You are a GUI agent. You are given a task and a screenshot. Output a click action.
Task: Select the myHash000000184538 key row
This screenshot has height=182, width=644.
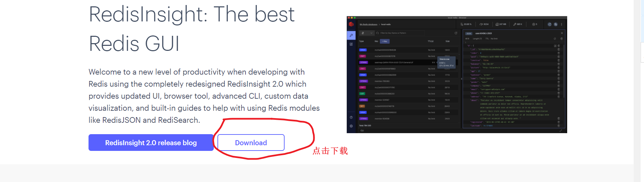(409, 50)
